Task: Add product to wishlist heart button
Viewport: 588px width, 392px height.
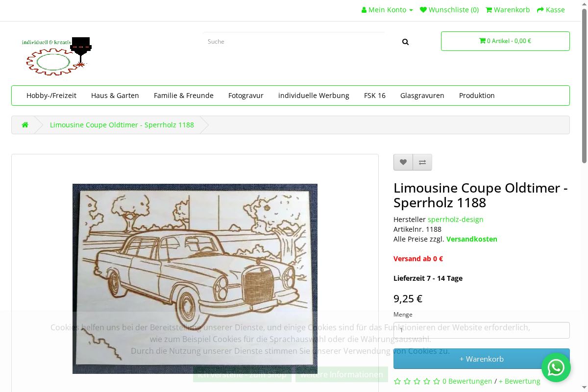Action: 403,162
